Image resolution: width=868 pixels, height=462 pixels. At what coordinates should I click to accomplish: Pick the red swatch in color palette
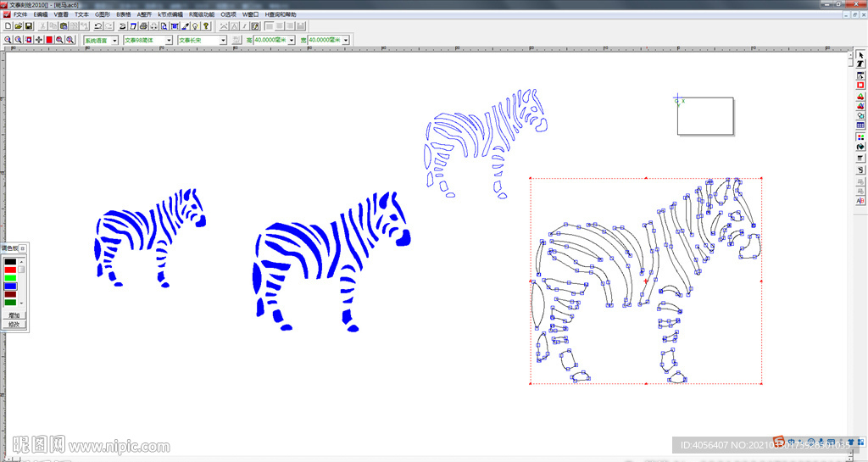[x=10, y=270]
